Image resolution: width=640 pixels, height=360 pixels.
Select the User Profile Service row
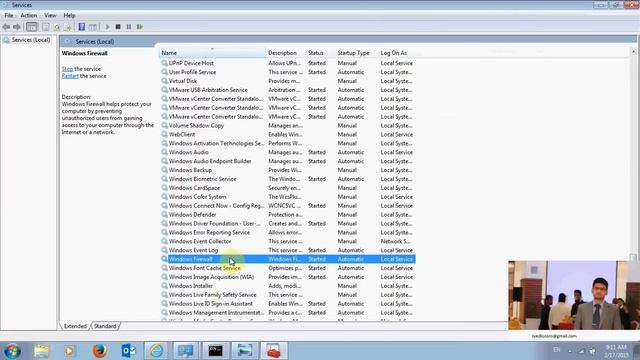click(x=288, y=72)
